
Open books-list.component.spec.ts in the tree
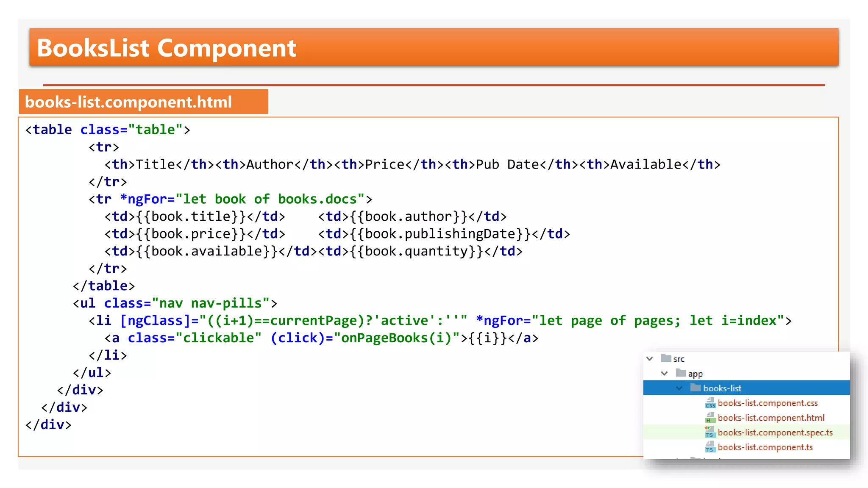(775, 433)
